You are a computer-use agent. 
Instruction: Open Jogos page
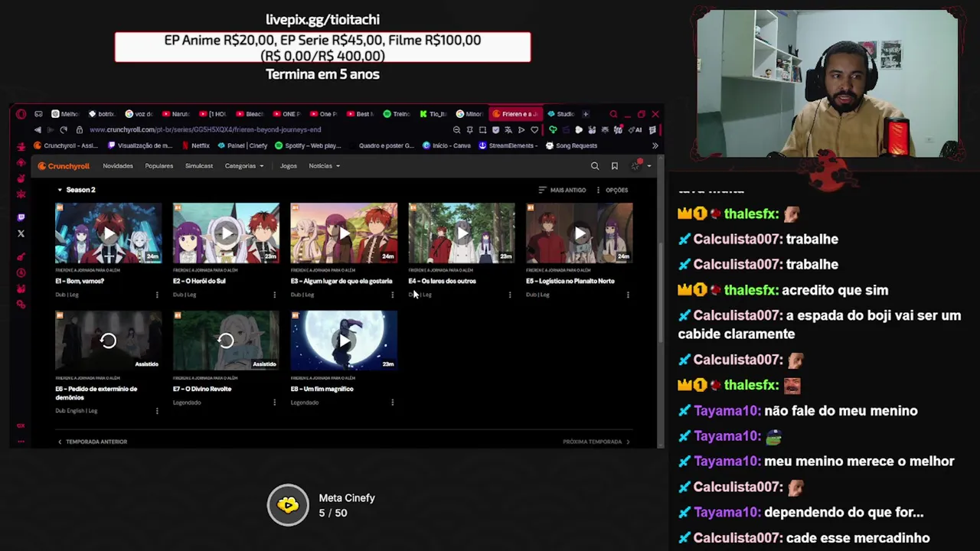(x=289, y=166)
